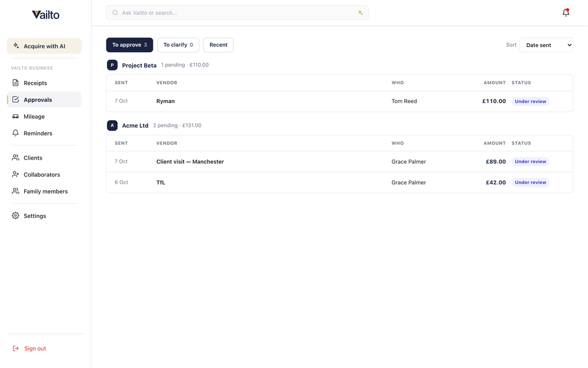
Task: Click Under review badge for Ryman
Action: tap(530, 101)
